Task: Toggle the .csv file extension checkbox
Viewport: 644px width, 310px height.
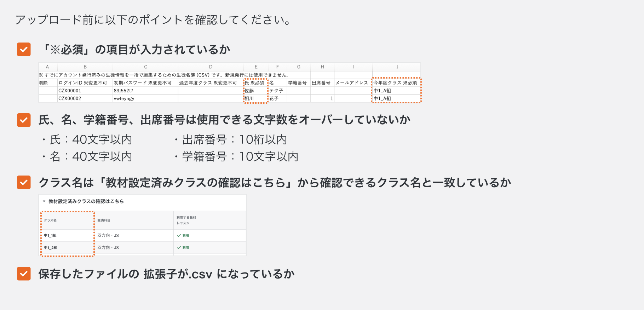Action: (x=24, y=274)
